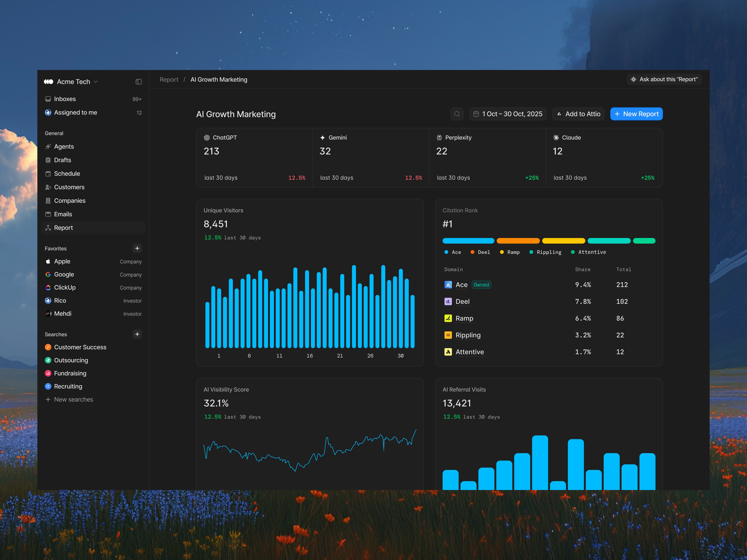
Task: Click the orange Deel rank bar
Action: click(518, 241)
